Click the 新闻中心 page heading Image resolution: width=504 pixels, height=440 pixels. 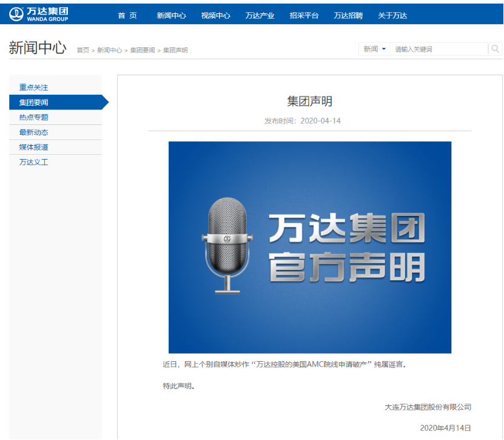(38, 48)
